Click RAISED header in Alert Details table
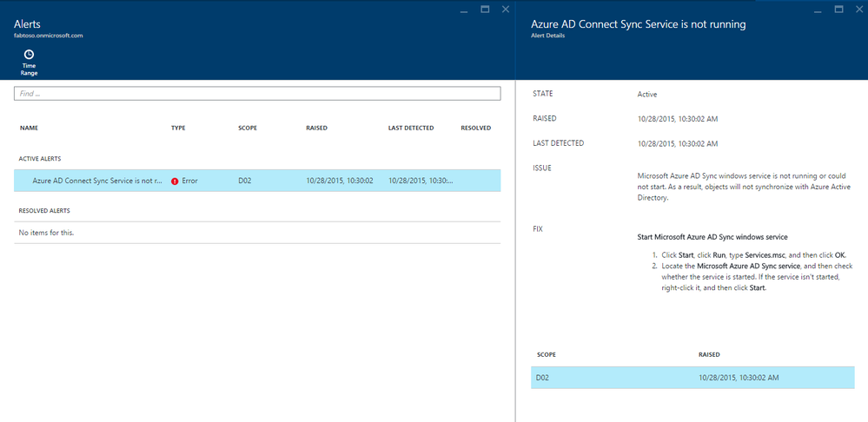Screen dimensions: 868x422 (x=709, y=354)
